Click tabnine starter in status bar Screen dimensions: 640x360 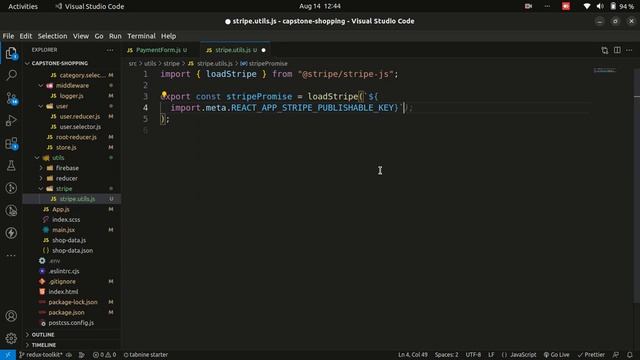point(146,355)
